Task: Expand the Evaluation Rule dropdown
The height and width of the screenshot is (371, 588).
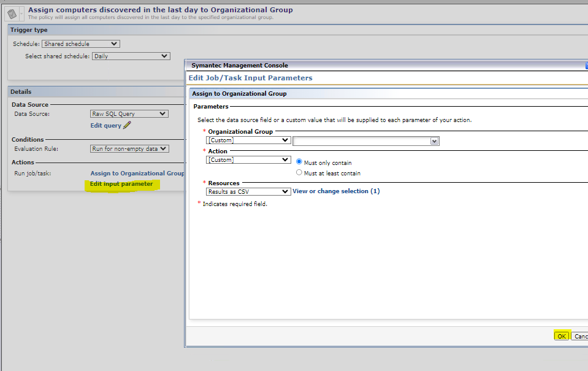Action: tap(129, 148)
